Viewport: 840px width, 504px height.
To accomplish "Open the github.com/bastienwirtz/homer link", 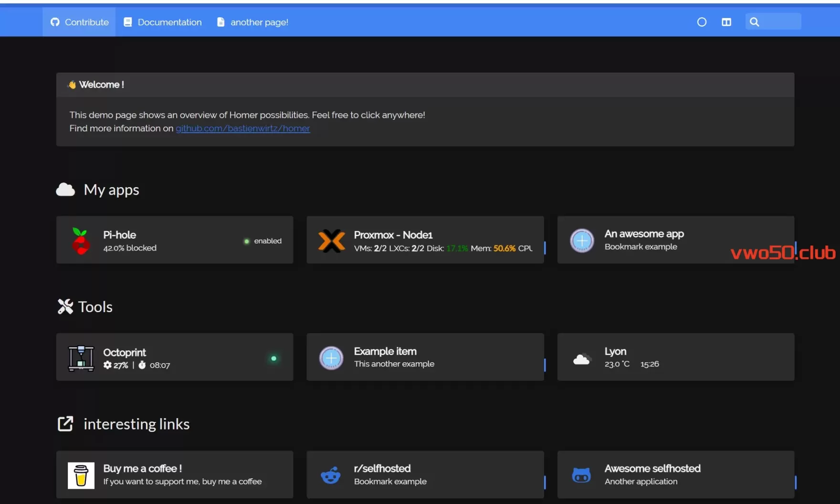I will (242, 128).
